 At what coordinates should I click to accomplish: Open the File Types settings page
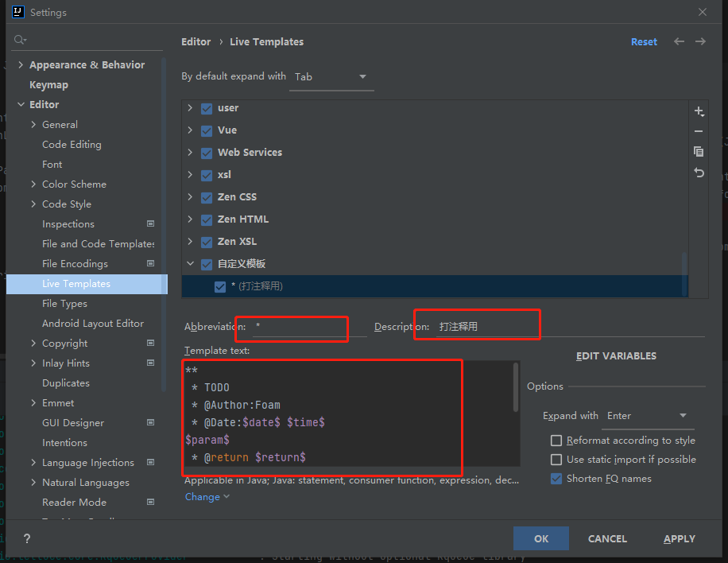coord(64,304)
